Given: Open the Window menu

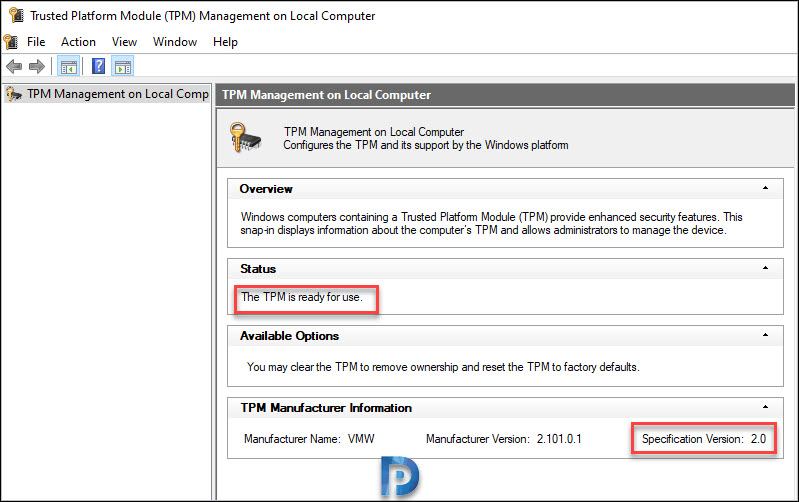Looking at the screenshot, I should tap(175, 42).
